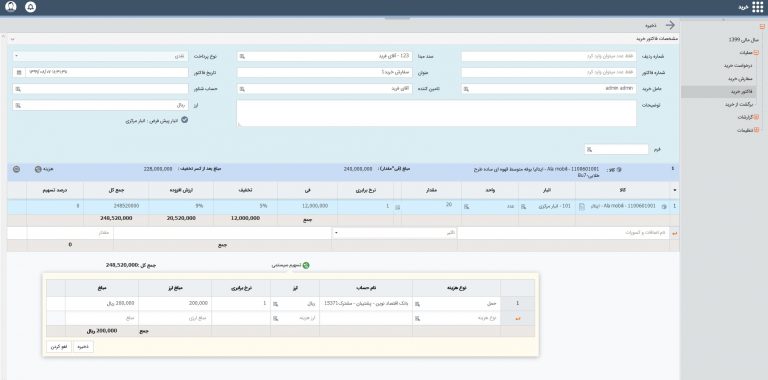The image size is (768, 380).
Task: Click the ارزش افزوده cell value 9%
Action: pyautogui.click(x=181, y=207)
